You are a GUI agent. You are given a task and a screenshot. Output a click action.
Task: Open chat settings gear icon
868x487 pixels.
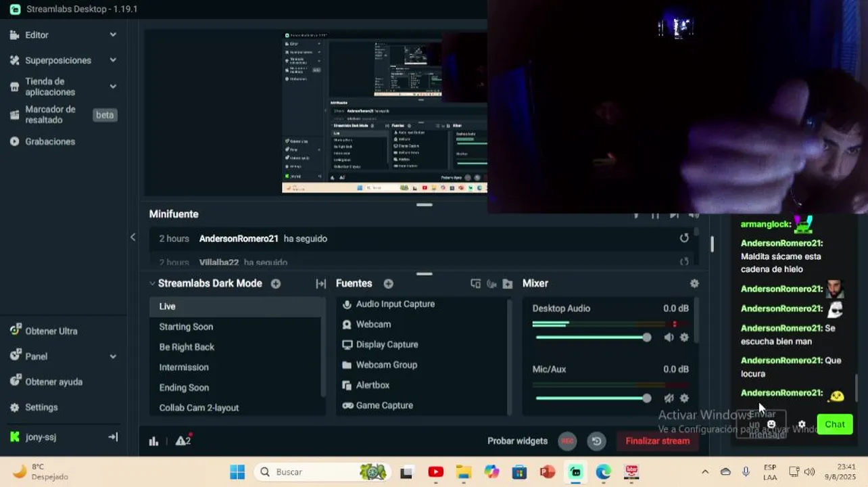pos(802,425)
